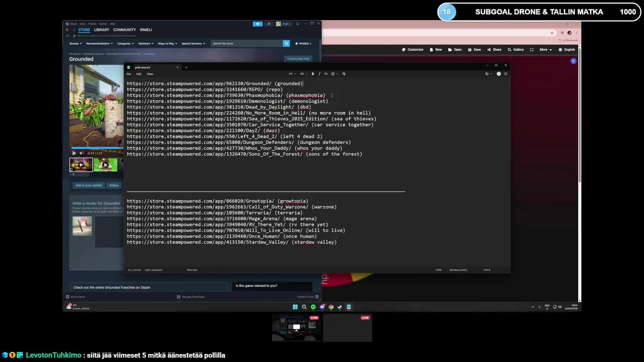Click the blue collapse arrow in browser page
644x362 pixels.
point(574,61)
